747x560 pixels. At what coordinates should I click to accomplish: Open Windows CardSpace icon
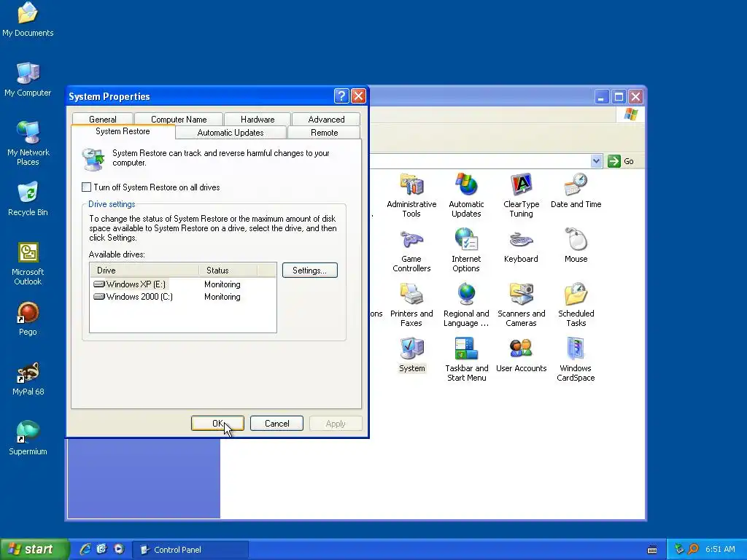pos(576,359)
